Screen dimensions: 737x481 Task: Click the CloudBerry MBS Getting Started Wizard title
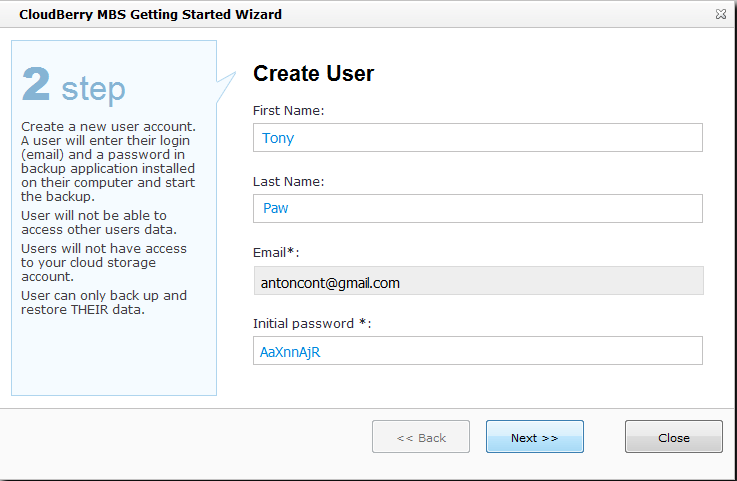click(150, 15)
